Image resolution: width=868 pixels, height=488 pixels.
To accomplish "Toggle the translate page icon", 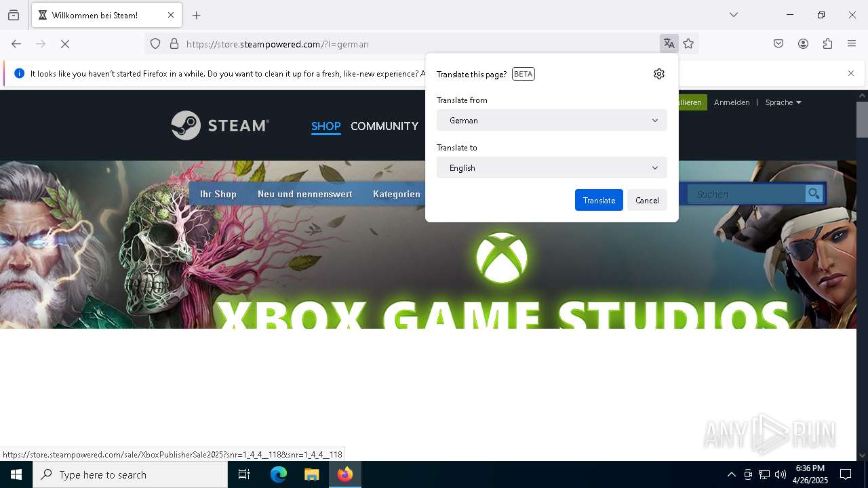I will (669, 44).
